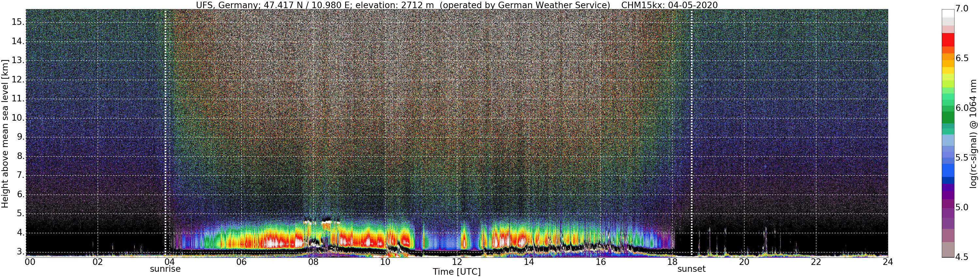Click the '24' time axis tick label
This screenshot has height=278, width=980.
pyautogui.click(x=888, y=262)
